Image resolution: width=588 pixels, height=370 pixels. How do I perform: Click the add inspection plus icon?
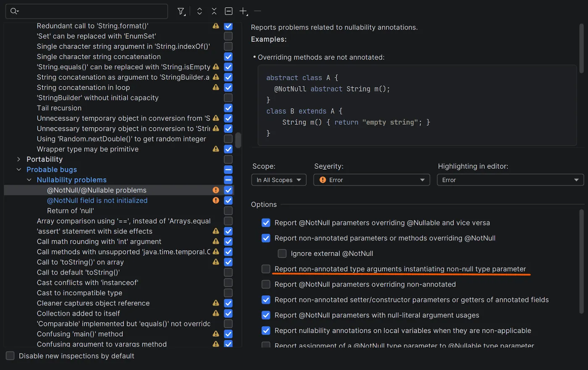243,11
